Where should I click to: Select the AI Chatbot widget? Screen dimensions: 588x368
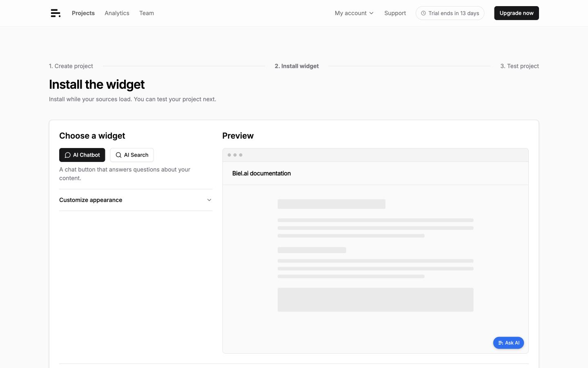pyautogui.click(x=82, y=155)
